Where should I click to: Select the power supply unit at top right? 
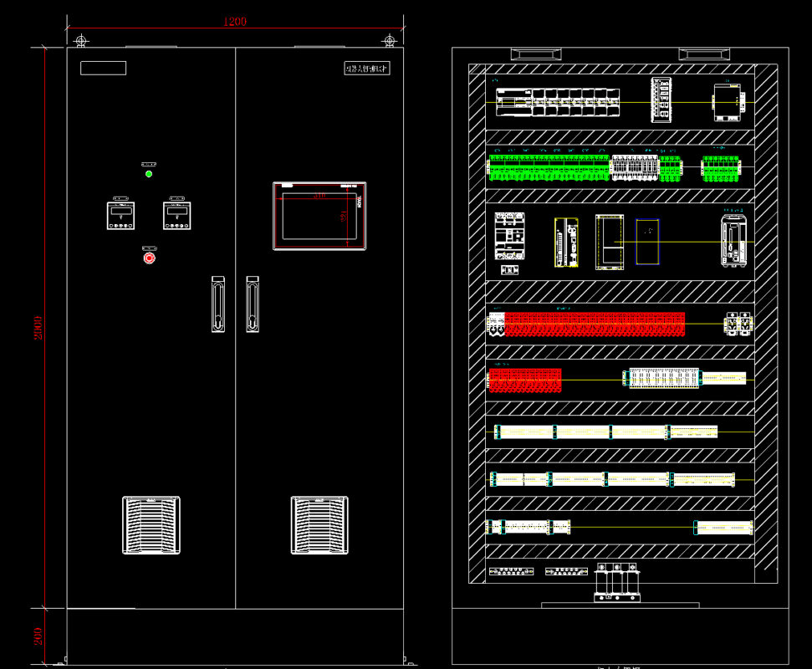pos(728,103)
